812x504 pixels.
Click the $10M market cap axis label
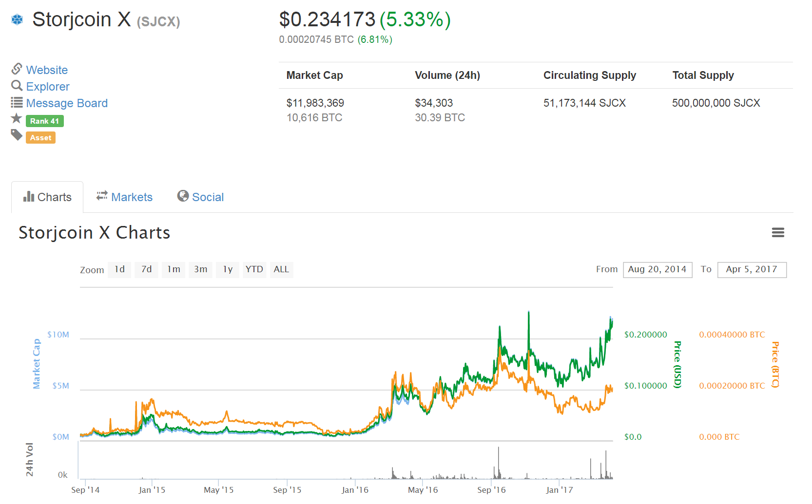click(x=58, y=335)
